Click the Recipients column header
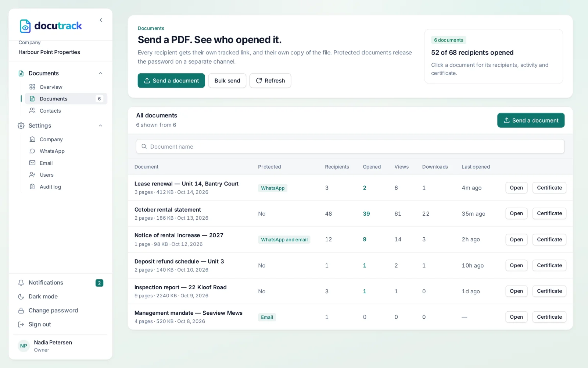This screenshot has height=368, width=588. click(x=337, y=167)
